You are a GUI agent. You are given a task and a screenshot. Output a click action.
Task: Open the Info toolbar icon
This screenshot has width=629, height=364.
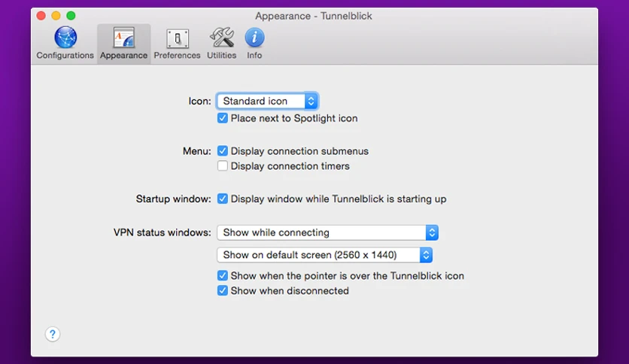pyautogui.click(x=254, y=38)
